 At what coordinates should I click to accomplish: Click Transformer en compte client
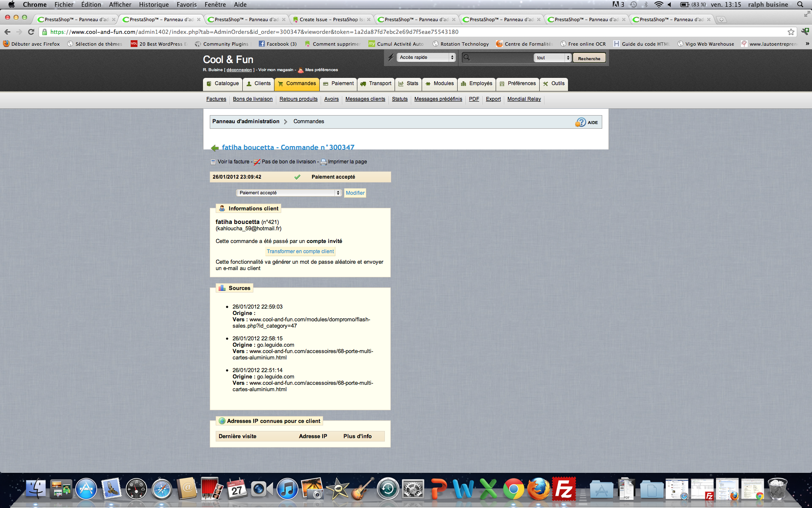coord(300,251)
